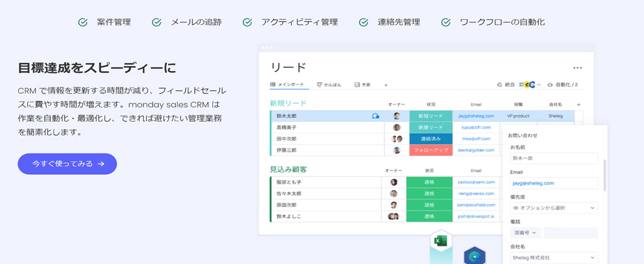Click the checkmark icon beside アクティビティ管理
Viewport: 644px width, 264px height.
pyautogui.click(x=247, y=22)
